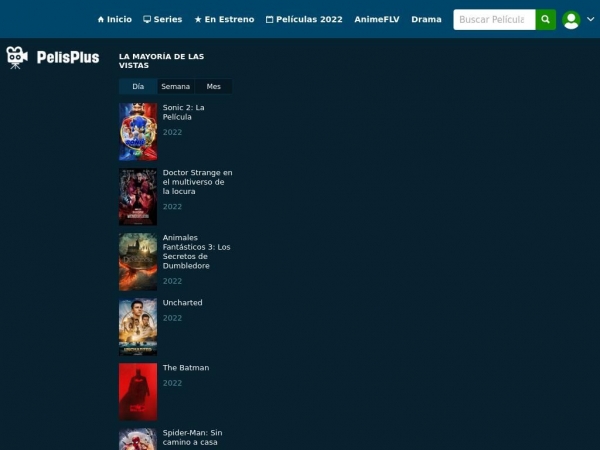The height and width of the screenshot is (450, 600).
Task: Click the PelisPlus wordmark text
Action: [68, 57]
